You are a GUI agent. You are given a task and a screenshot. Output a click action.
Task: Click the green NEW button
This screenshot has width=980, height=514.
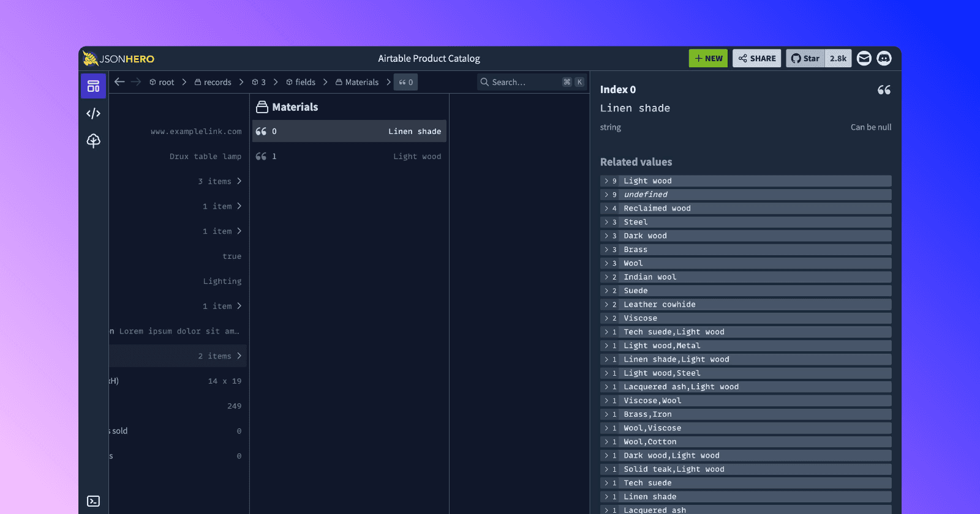point(708,59)
